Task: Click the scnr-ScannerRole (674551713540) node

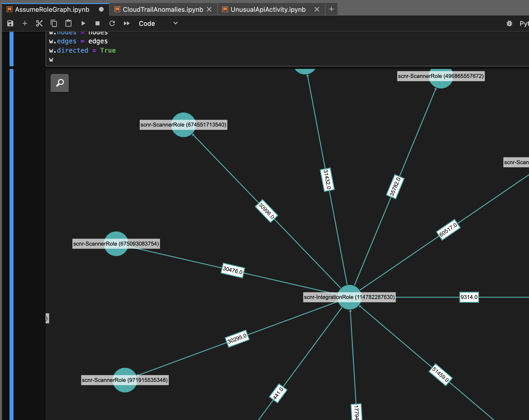Action: pos(183,125)
